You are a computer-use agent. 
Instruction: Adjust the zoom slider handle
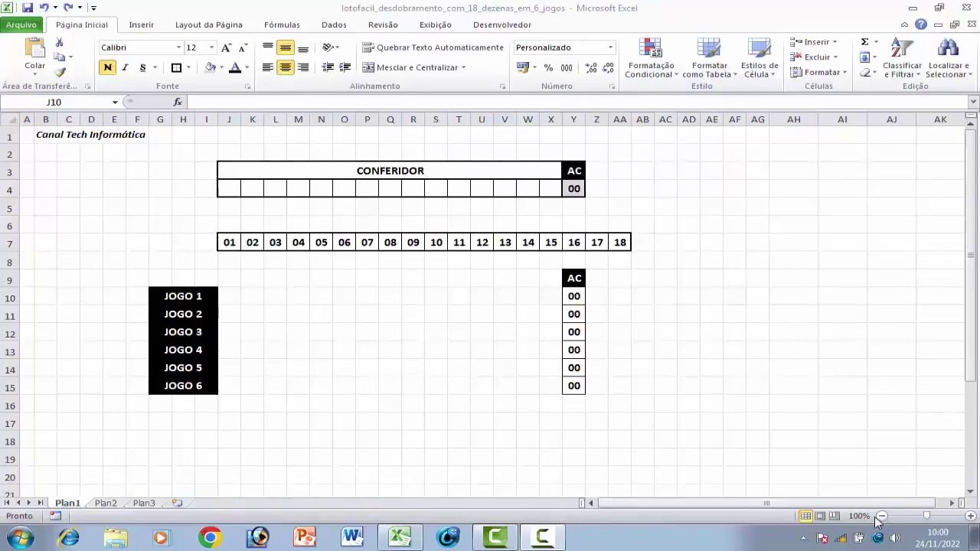(926, 516)
